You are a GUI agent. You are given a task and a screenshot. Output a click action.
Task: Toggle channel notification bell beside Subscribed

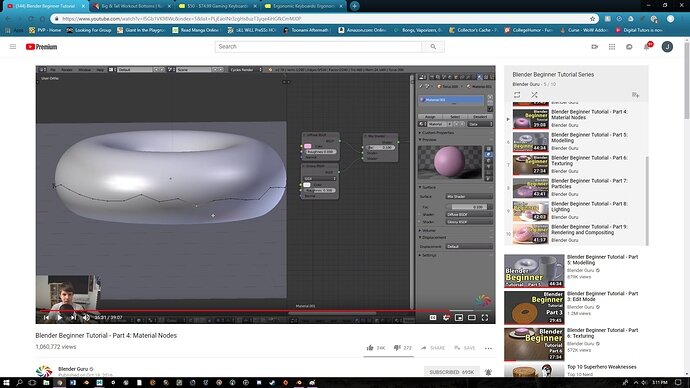(488, 372)
